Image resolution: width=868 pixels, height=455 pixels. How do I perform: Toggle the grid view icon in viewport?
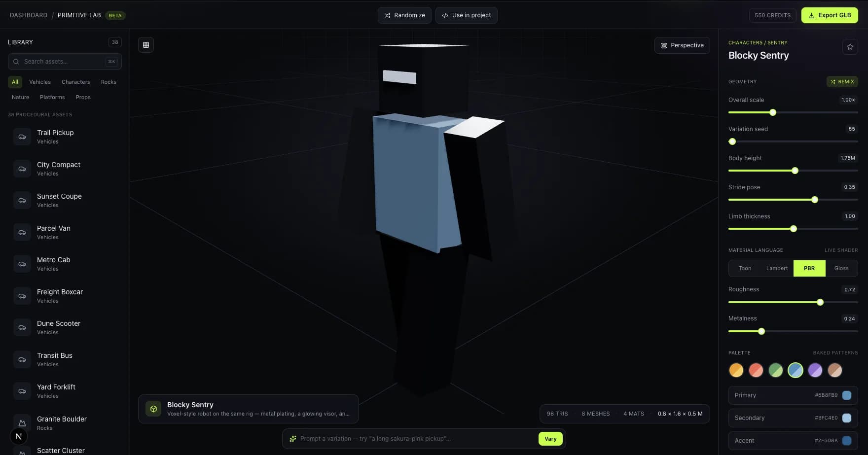tap(146, 45)
